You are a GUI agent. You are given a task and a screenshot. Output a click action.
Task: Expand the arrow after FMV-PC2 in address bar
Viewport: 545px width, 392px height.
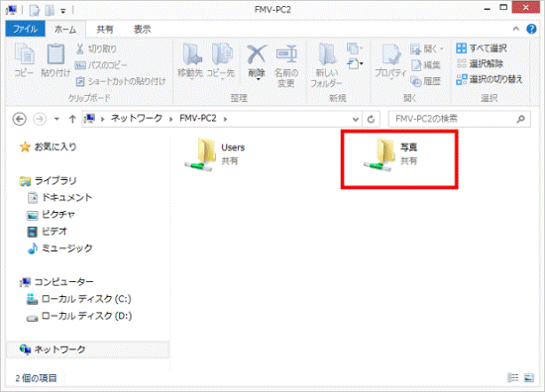[x=226, y=119]
